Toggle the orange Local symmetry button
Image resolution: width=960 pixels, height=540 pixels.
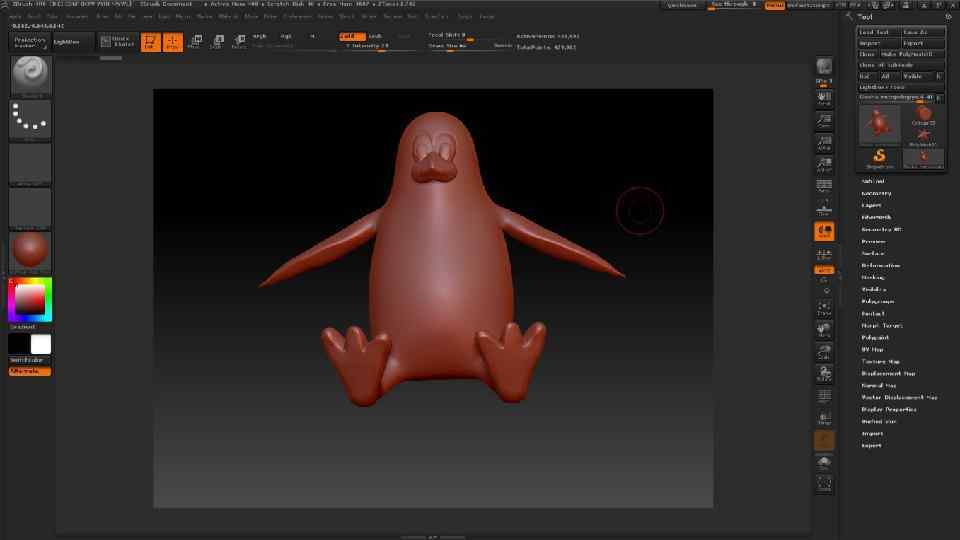[x=824, y=270]
